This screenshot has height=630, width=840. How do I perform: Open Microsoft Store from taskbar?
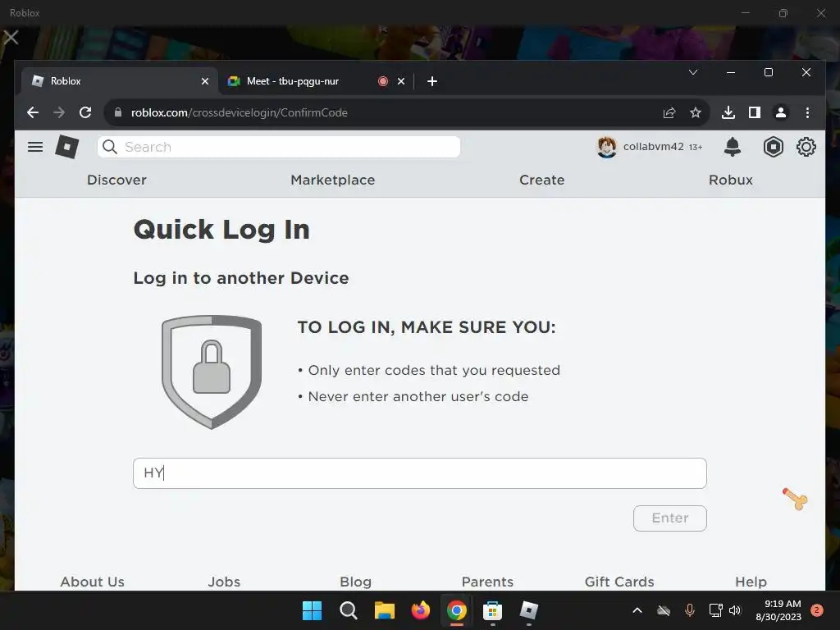(492, 610)
